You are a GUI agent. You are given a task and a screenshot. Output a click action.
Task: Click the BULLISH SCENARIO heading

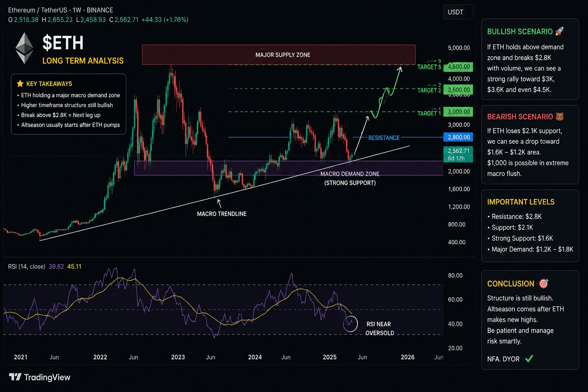pos(520,32)
